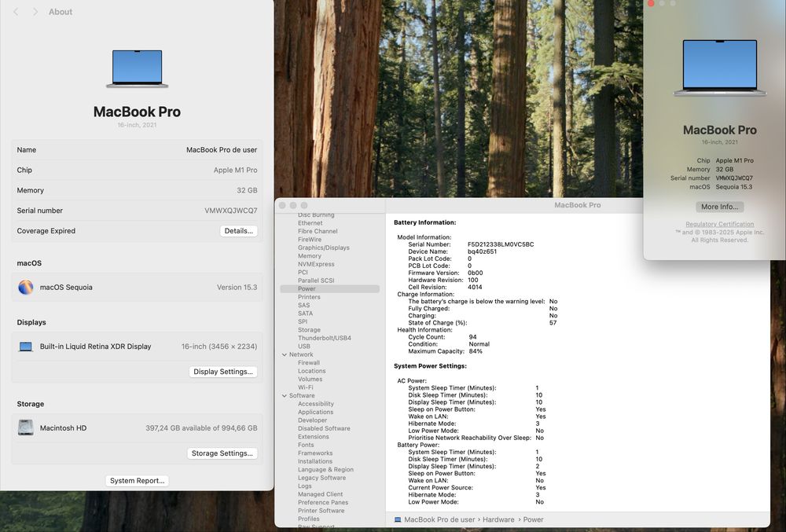Screen dimensions: 786x532
Task: Click the laptop icon in the System Report path bar
Action: click(398, 519)
